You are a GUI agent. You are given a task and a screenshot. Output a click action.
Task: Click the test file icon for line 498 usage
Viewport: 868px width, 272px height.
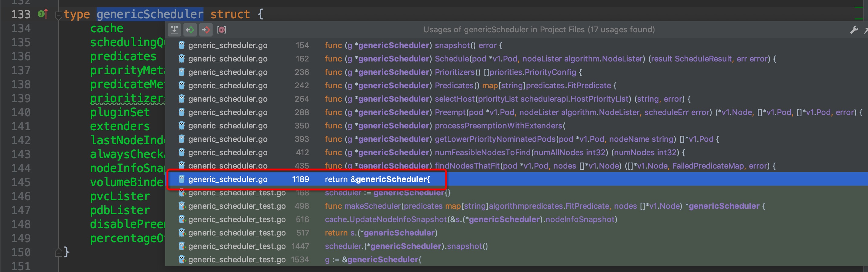click(182, 206)
